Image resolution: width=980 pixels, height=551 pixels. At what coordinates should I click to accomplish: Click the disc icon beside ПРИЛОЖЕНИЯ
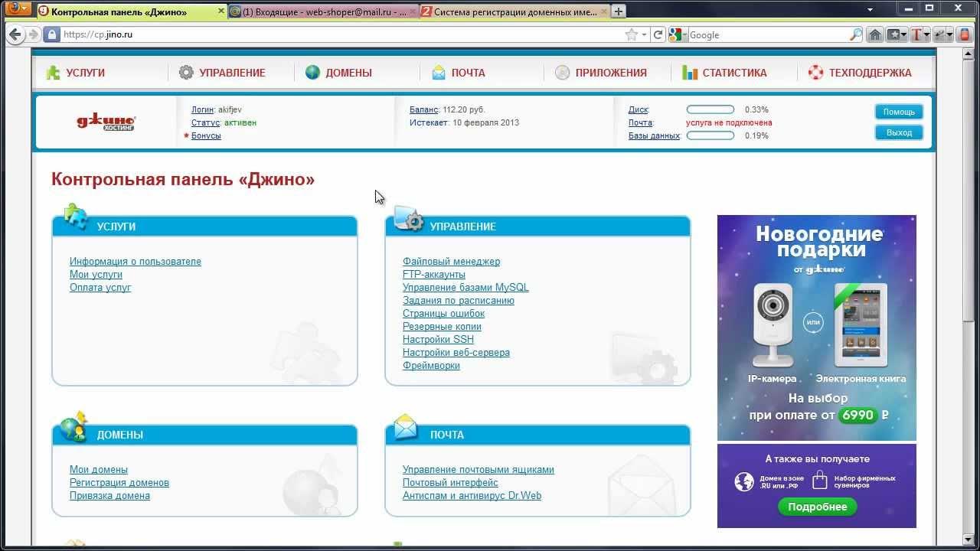pos(563,73)
